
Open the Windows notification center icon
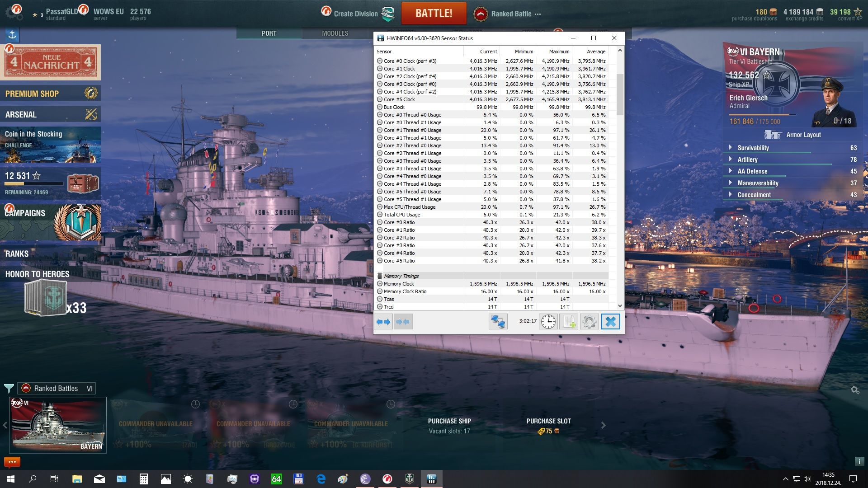pyautogui.click(x=853, y=479)
